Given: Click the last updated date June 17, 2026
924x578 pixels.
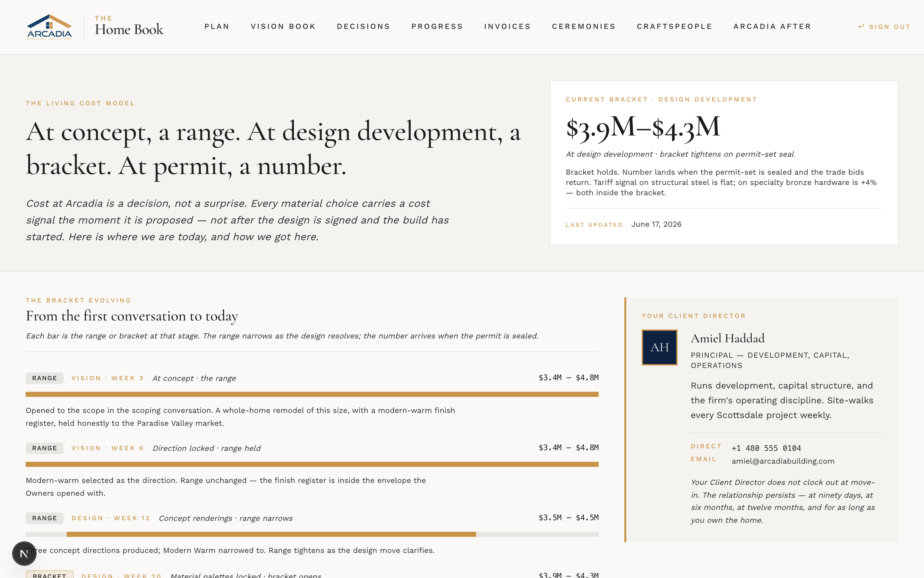Looking at the screenshot, I should (x=656, y=224).
